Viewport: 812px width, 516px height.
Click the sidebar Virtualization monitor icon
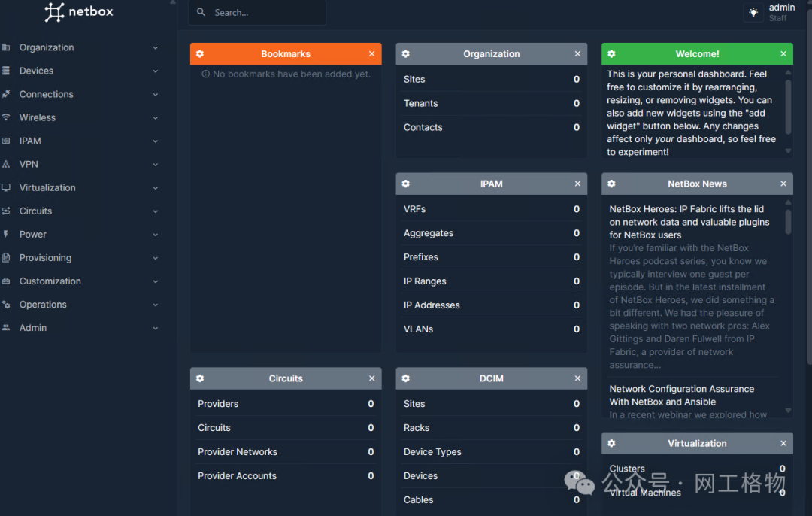point(6,187)
